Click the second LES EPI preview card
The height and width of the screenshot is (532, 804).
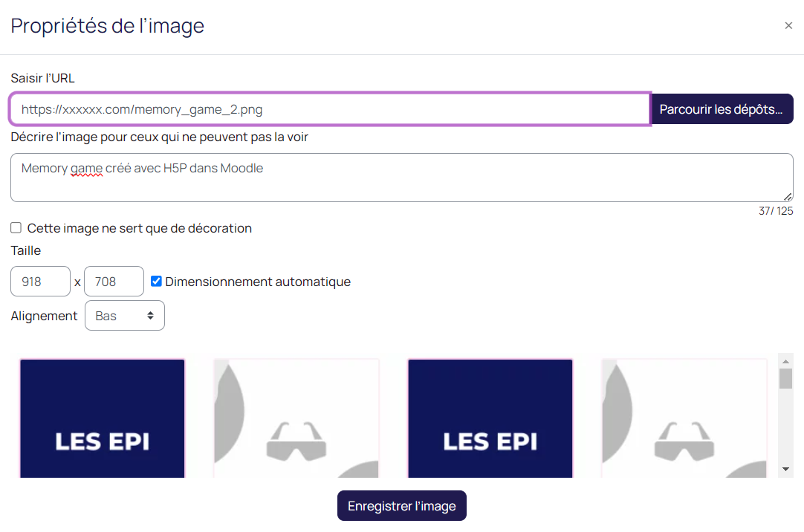[490, 418]
